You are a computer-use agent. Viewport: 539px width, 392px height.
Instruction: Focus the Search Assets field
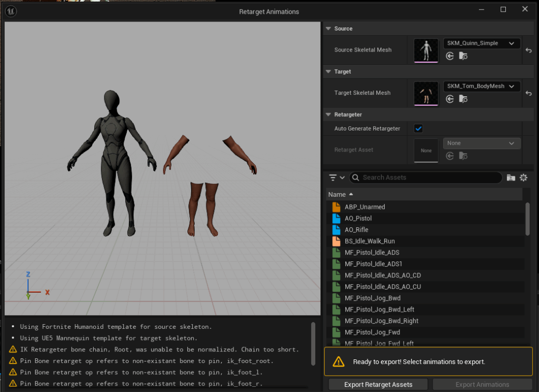(425, 178)
